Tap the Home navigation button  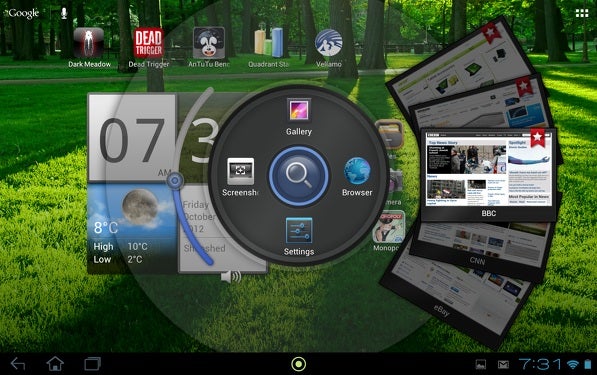[55, 364]
